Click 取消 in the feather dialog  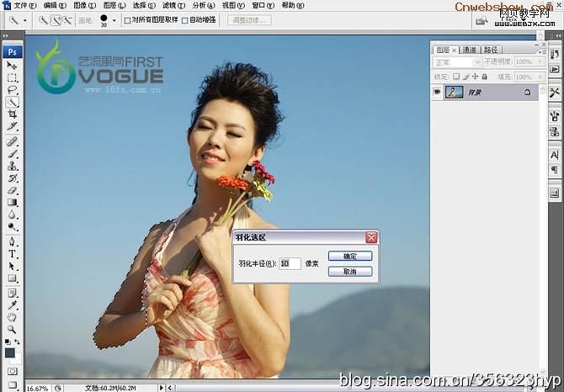coord(349,271)
